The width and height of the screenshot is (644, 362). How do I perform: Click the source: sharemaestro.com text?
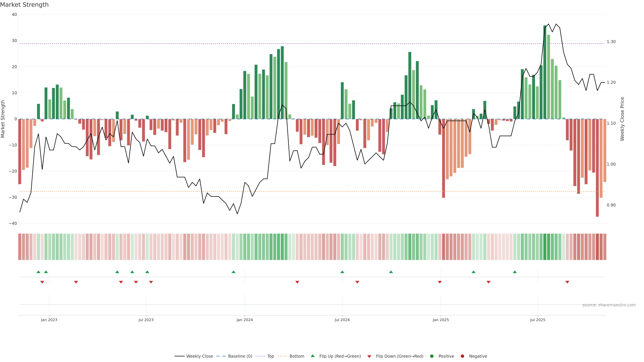[x=609, y=305]
